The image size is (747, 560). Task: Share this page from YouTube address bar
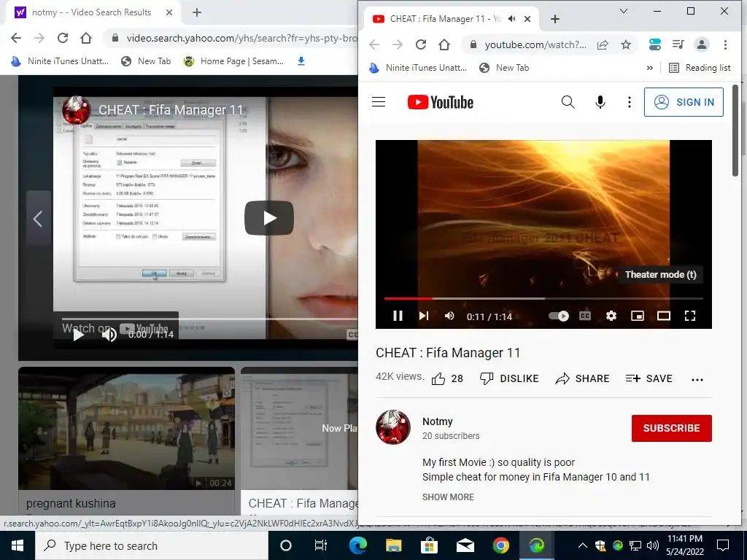602,44
